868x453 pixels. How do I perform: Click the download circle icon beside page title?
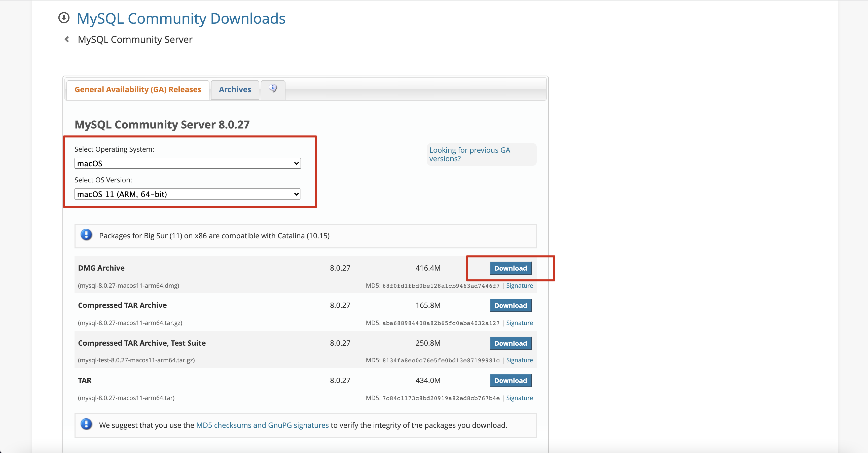[64, 18]
